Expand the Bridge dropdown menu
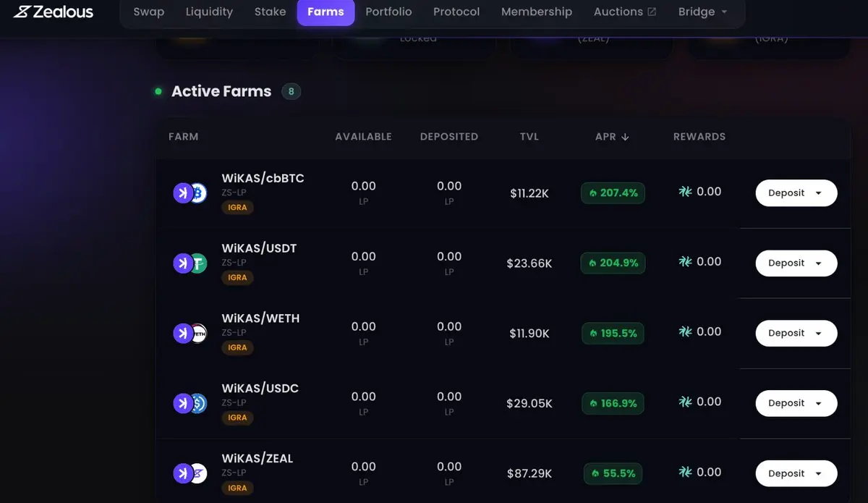 tap(703, 12)
